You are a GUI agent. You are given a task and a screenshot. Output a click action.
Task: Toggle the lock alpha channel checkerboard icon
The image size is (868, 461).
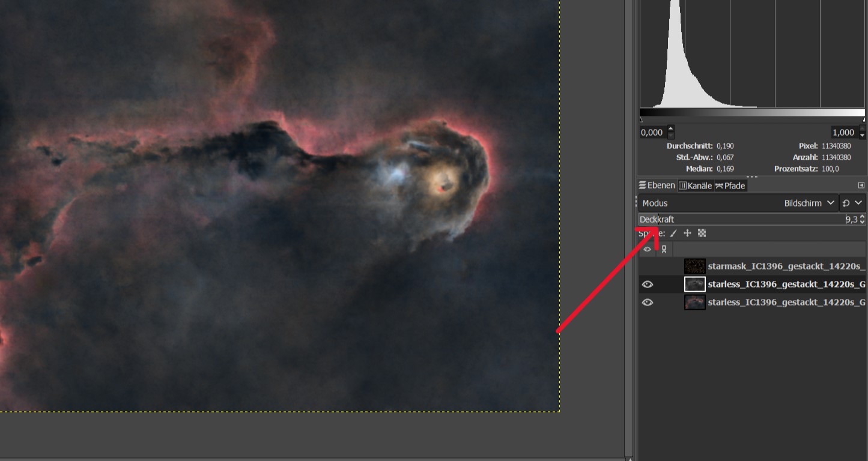pos(702,233)
